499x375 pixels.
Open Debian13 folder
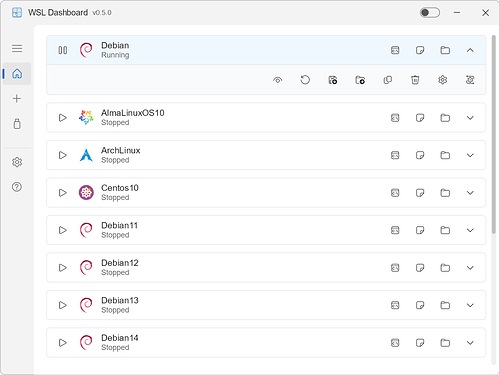[x=445, y=305]
